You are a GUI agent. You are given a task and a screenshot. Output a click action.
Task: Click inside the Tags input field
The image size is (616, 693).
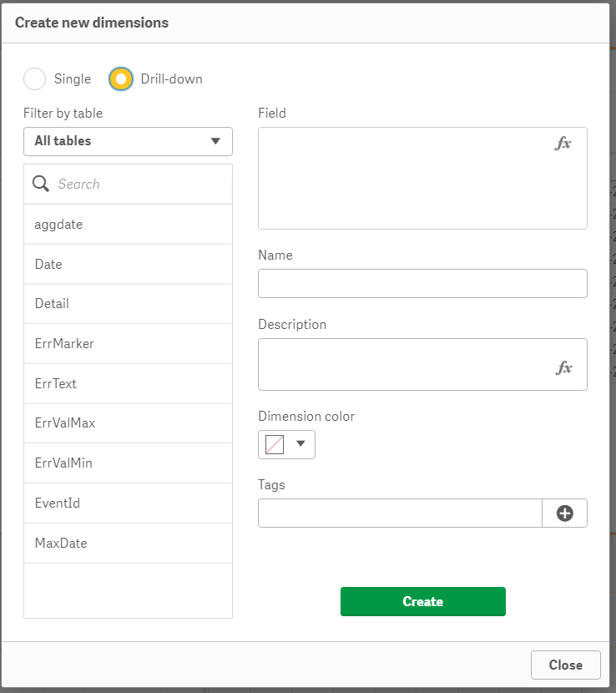(399, 513)
